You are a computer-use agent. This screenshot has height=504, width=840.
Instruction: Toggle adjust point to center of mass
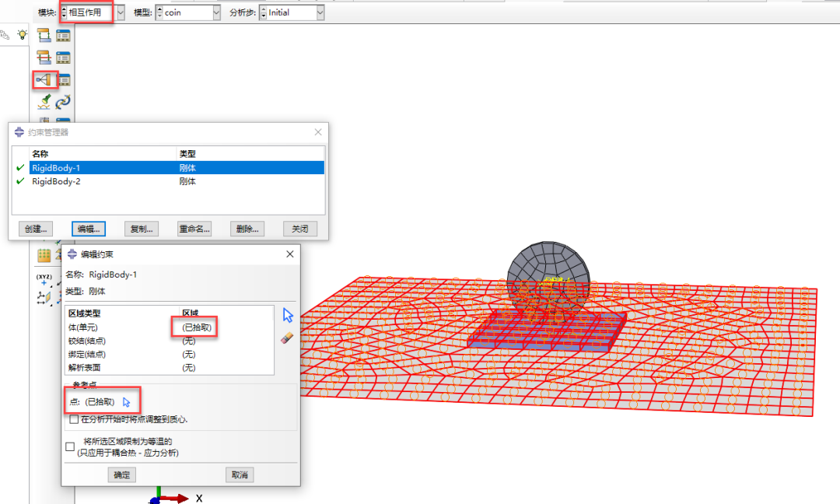click(x=74, y=419)
